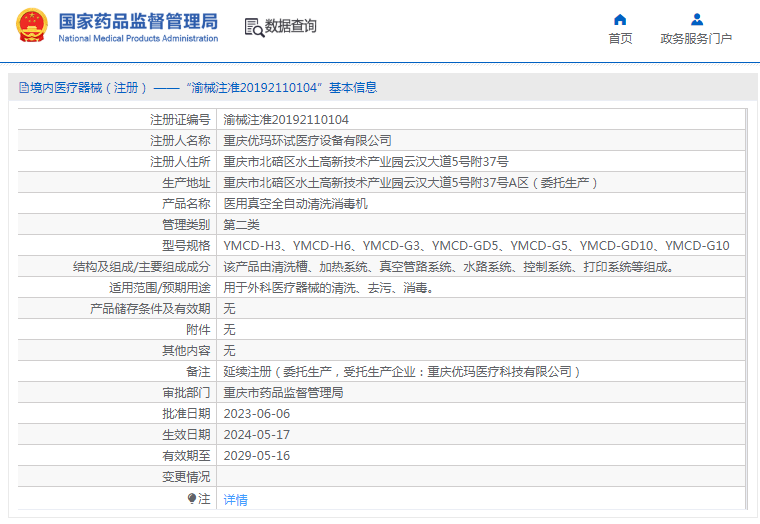Click the 生产地址 row label
The height and width of the screenshot is (524, 760).
tap(186, 183)
